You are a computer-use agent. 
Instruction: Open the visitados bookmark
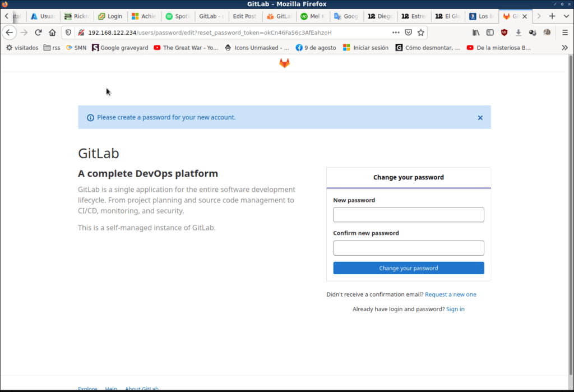[x=22, y=48]
